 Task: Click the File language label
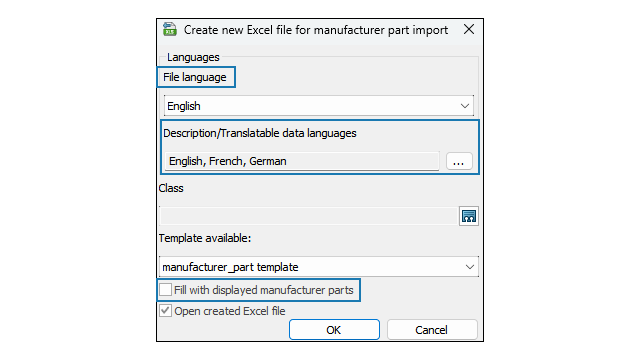coord(195,77)
